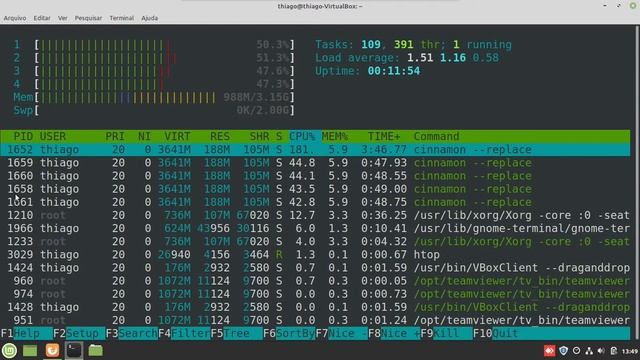Select process row with PID 1658
This screenshot has width=640, height=360.
coord(315,189)
